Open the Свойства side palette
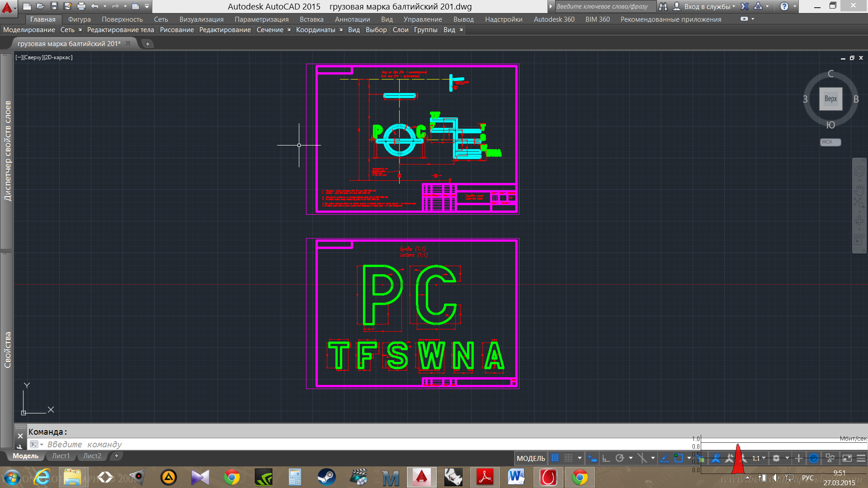The height and width of the screenshot is (488, 868). click(7, 350)
